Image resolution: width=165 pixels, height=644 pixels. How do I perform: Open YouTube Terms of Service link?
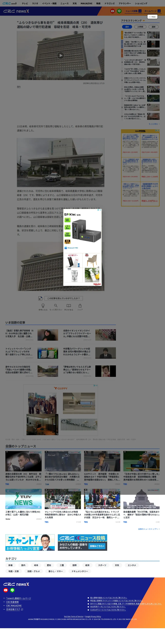pos(74,617)
